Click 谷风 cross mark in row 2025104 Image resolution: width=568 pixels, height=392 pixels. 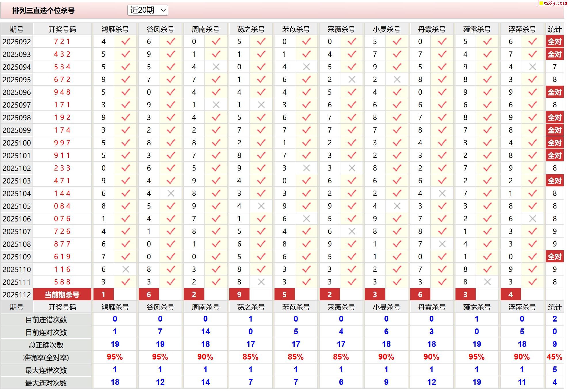click(171, 194)
